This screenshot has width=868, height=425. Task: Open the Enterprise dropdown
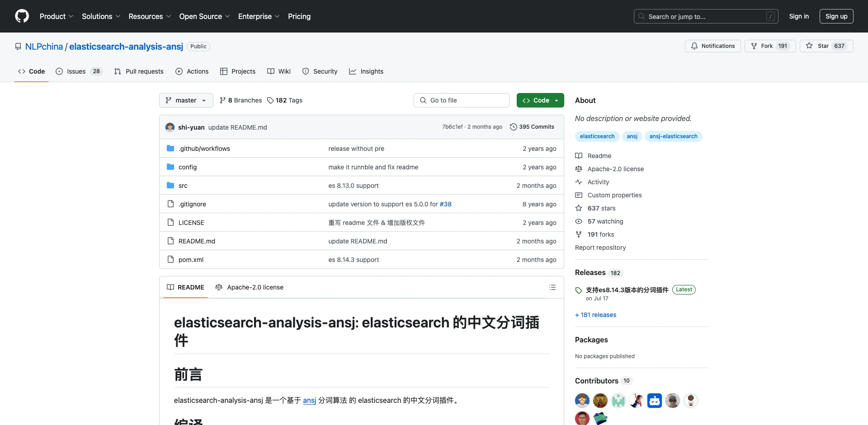click(x=259, y=16)
